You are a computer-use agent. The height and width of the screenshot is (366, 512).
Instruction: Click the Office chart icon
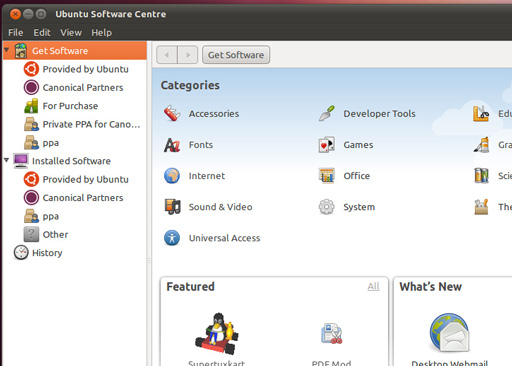tap(327, 176)
